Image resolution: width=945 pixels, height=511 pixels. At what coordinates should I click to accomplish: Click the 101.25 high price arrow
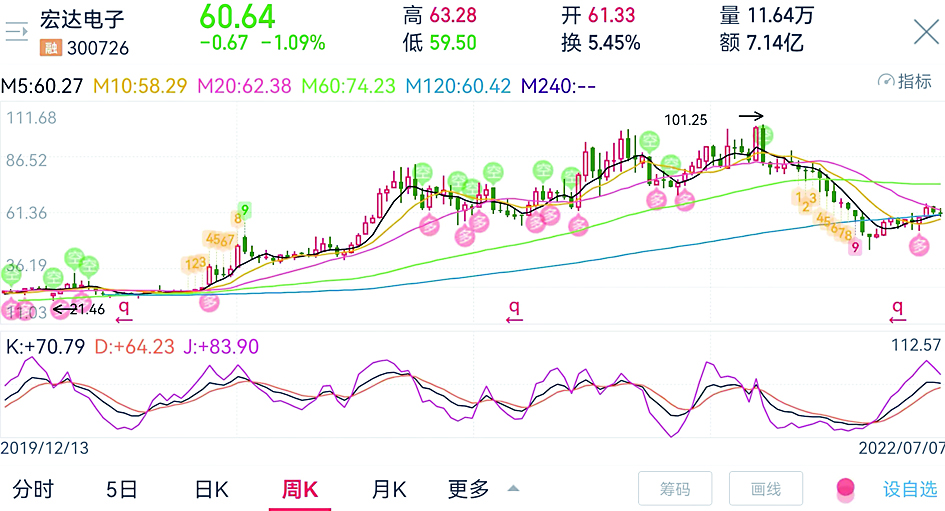pyautogui.click(x=751, y=117)
